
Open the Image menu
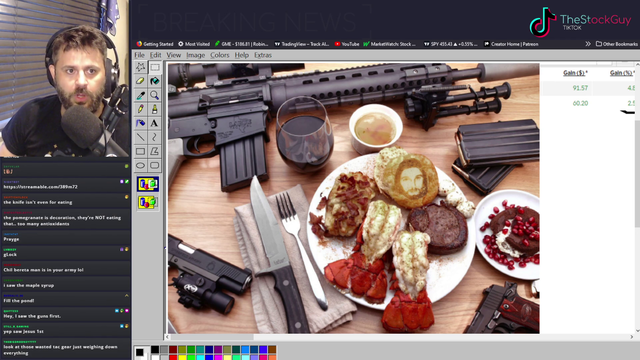(196, 55)
